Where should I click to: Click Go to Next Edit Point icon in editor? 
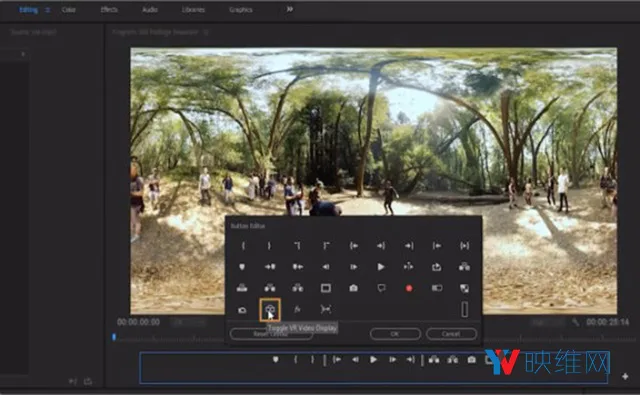pos(409,246)
